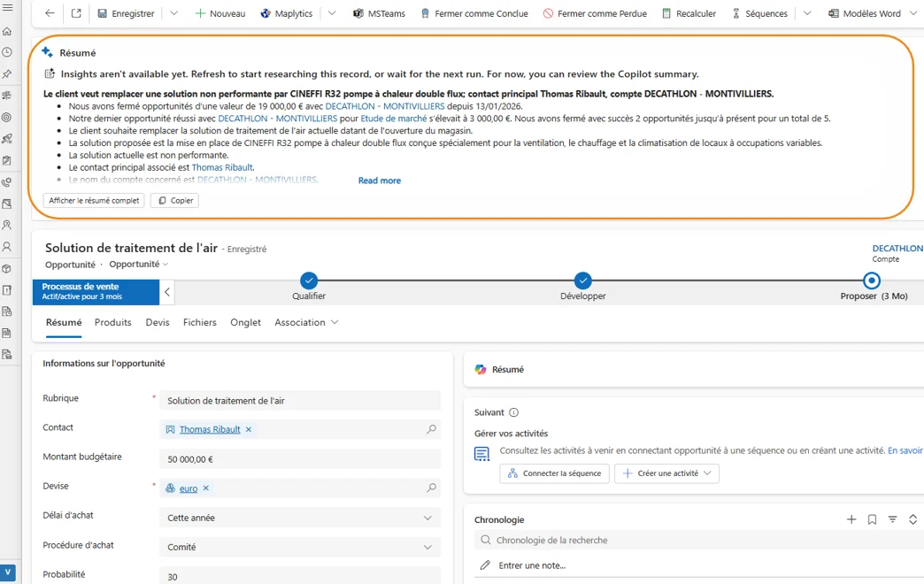
Task: Open MSTeams from the command bar
Action: pyautogui.click(x=379, y=13)
